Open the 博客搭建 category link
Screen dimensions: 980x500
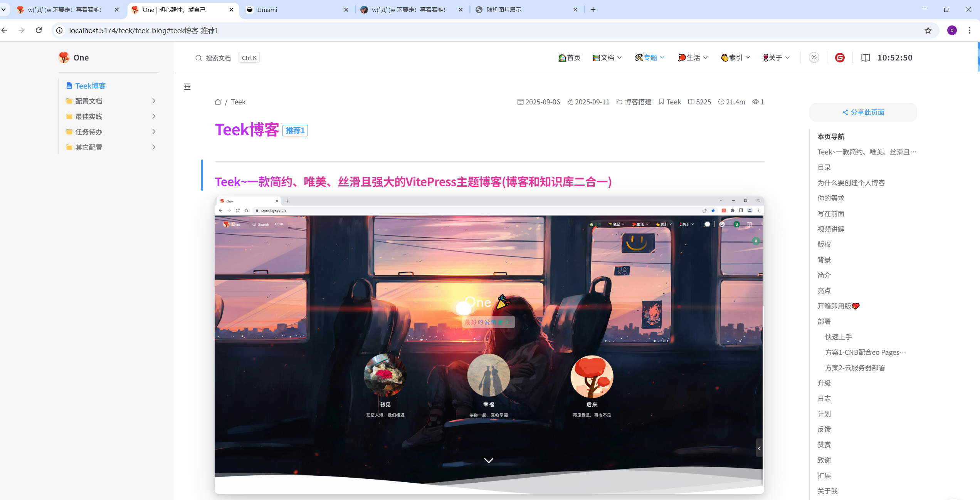click(638, 102)
